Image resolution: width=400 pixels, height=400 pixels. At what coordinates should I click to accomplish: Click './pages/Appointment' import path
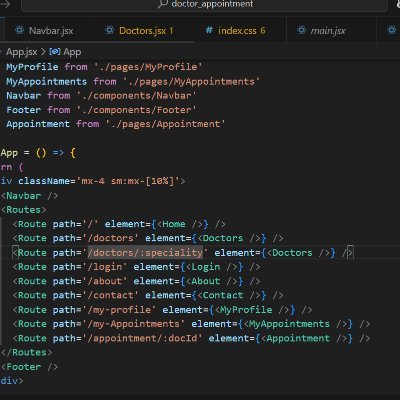165,124
